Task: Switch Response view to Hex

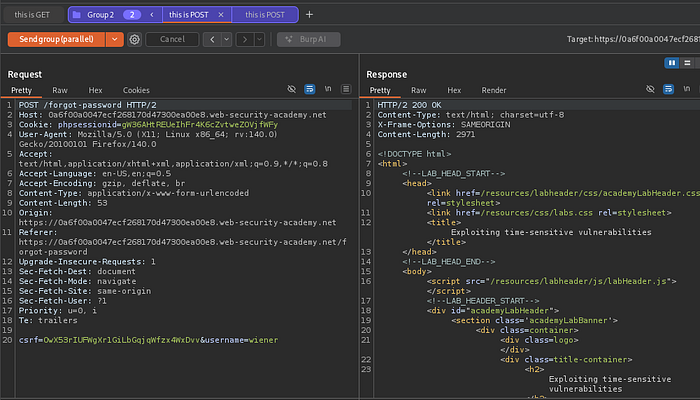Action: click(454, 90)
